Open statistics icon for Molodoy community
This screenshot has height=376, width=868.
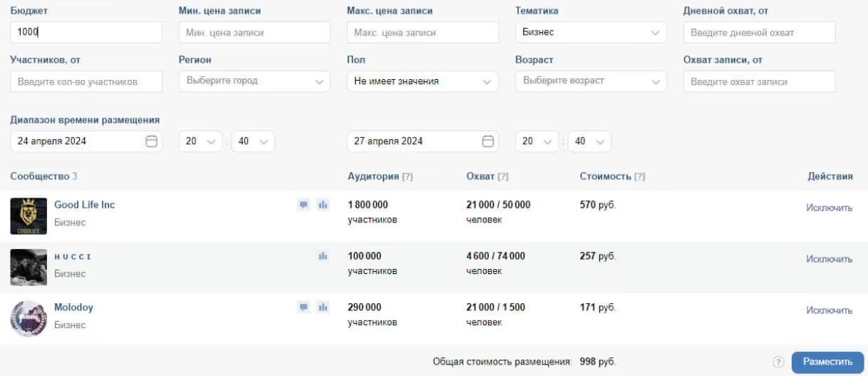[323, 308]
